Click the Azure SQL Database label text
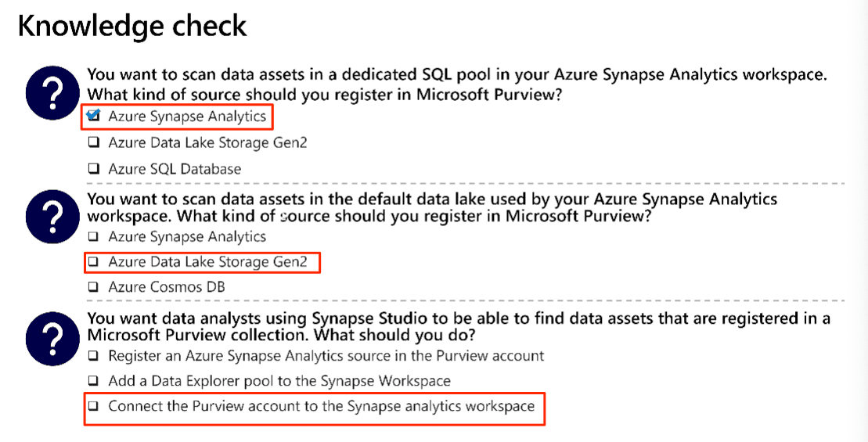This screenshot has height=442, width=868. coord(175,169)
